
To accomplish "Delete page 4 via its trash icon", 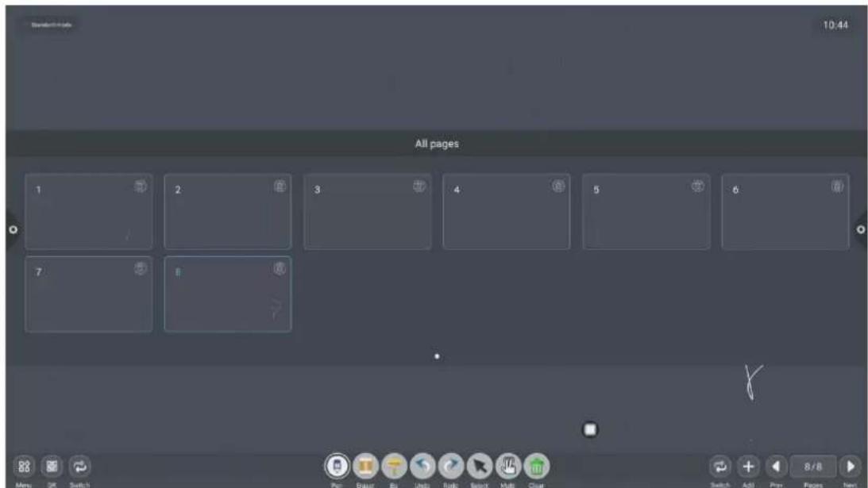I will [x=558, y=186].
